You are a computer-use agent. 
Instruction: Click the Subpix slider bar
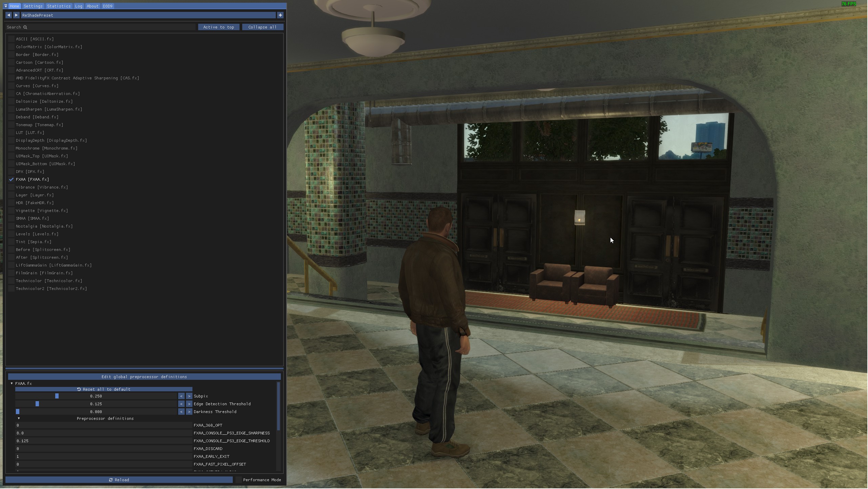96,396
